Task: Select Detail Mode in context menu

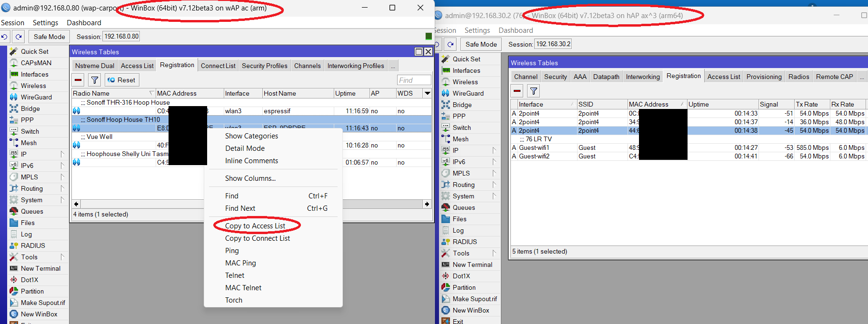Action: pos(245,148)
